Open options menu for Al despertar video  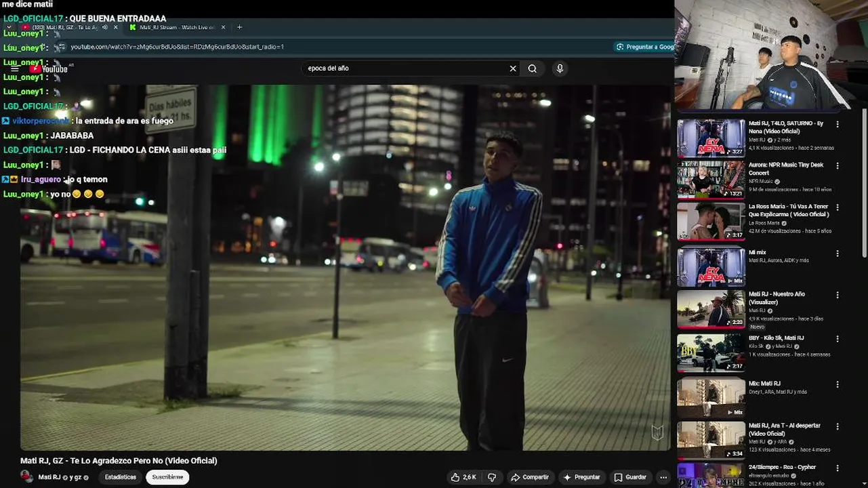coord(838,426)
